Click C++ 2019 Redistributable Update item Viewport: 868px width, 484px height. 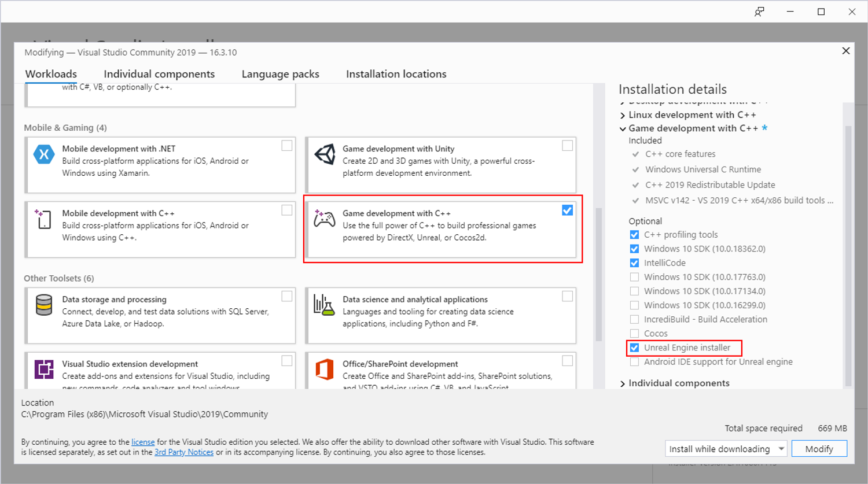coord(710,185)
